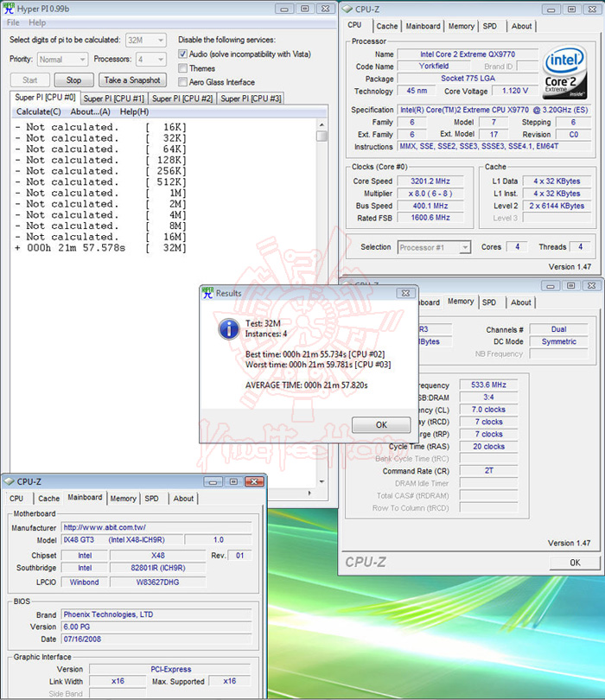Click the Intel Core 2 Extreme logo
The image size is (605, 700).
pyautogui.click(x=565, y=72)
